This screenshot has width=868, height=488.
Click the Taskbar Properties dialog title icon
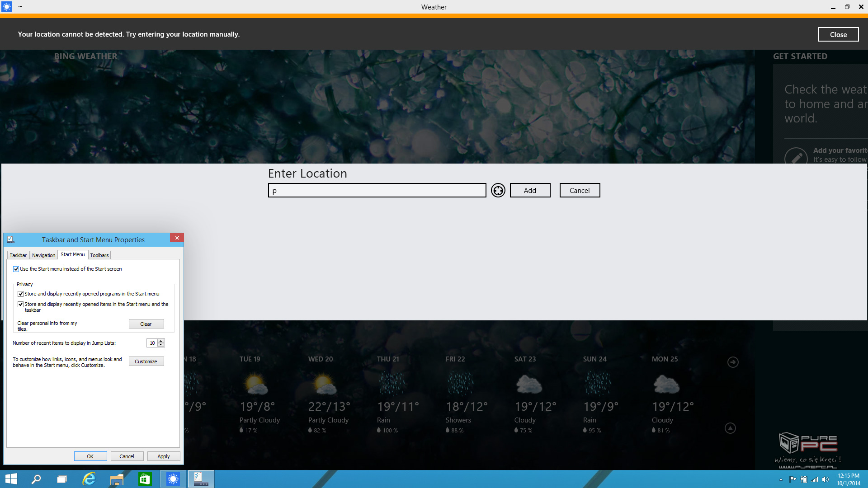coord(11,239)
